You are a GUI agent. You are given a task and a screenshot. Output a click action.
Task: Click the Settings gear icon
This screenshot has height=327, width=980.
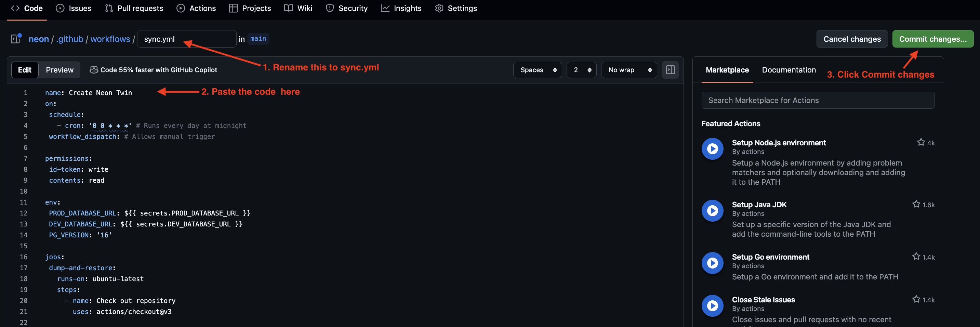(x=439, y=8)
